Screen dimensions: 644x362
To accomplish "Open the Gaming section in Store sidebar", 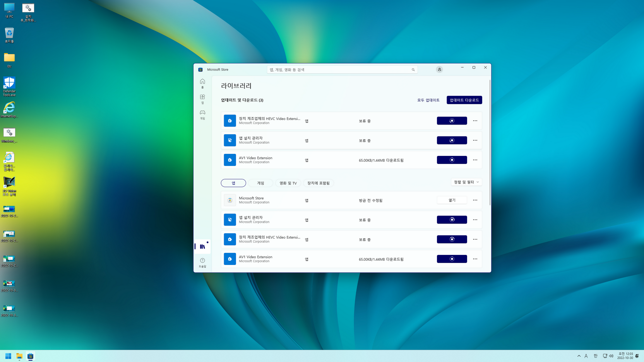I will click(202, 114).
